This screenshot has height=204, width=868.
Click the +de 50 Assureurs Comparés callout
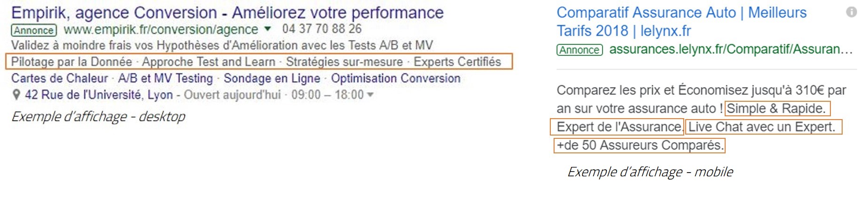pyautogui.click(x=640, y=145)
